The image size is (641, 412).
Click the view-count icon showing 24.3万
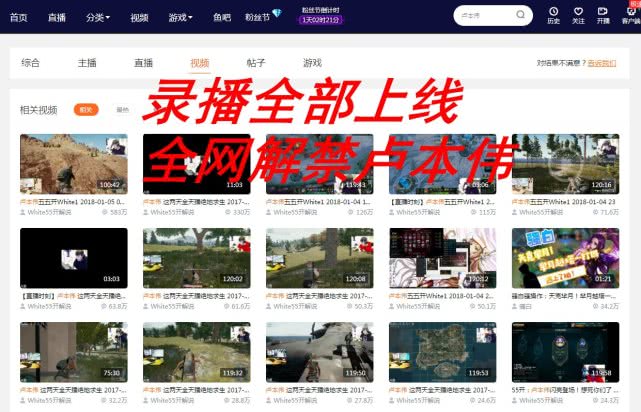click(x=596, y=400)
